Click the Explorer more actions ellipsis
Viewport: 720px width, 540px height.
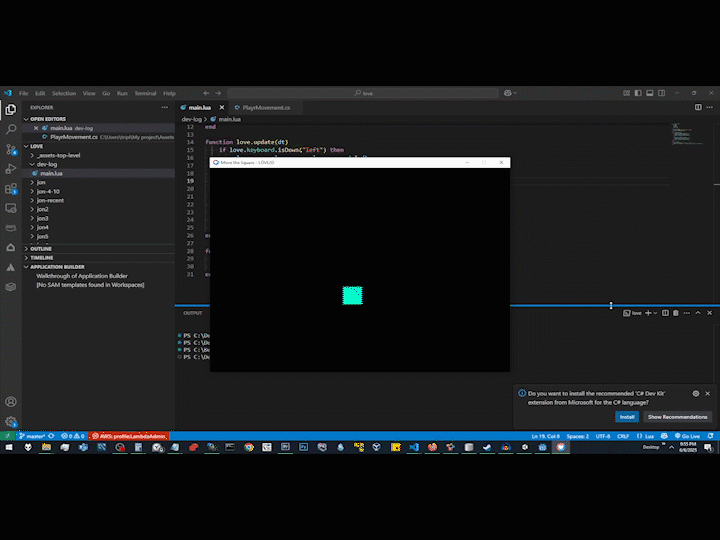coord(165,107)
